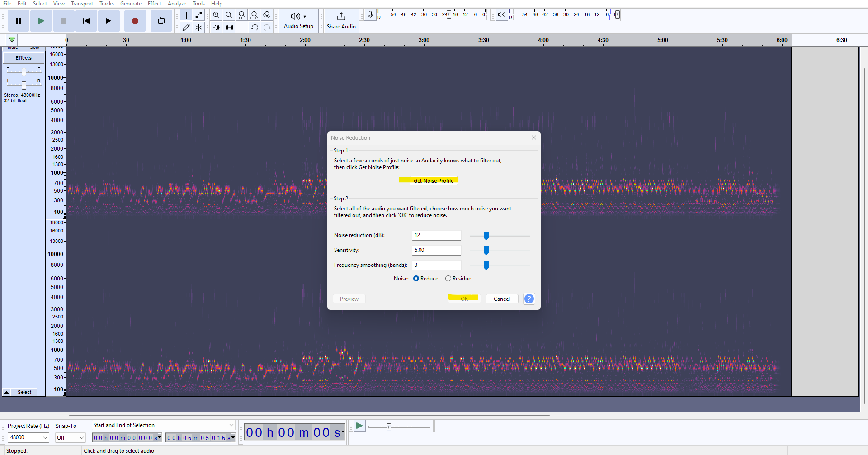Click the Zoom In magnifier icon
Viewport: 868px width, 455px height.
216,15
